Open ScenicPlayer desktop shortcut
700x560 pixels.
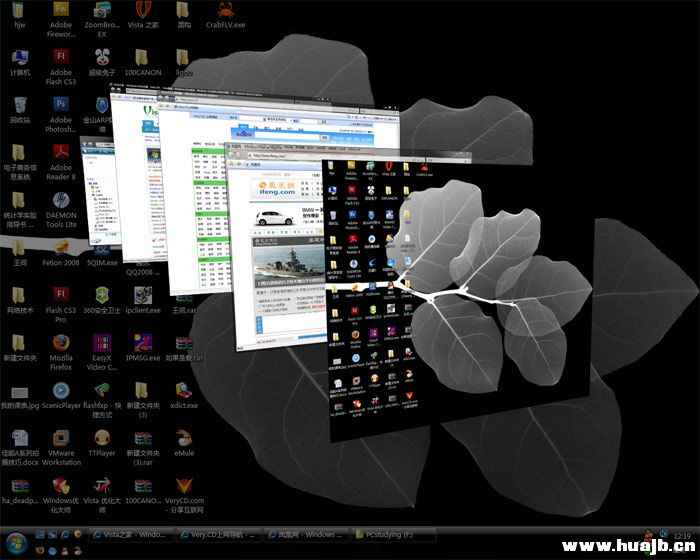[x=61, y=390]
